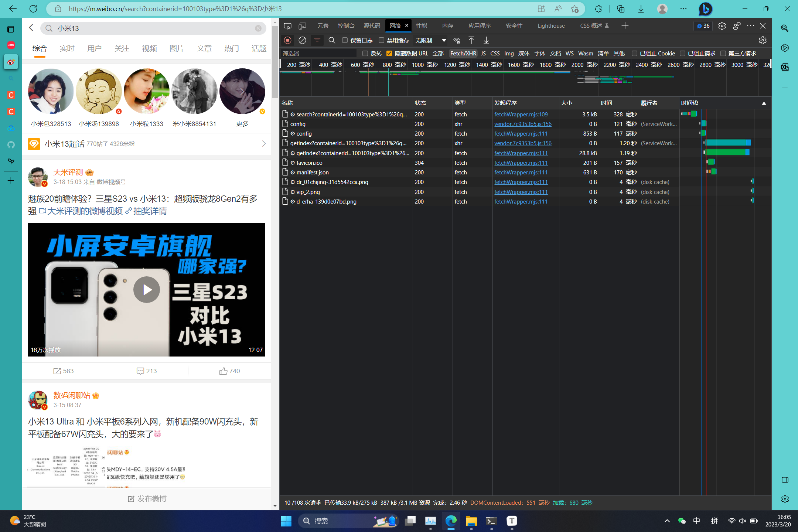Open 小米包328513 user avatar
Image resolution: width=798 pixels, height=532 pixels.
click(x=51, y=91)
